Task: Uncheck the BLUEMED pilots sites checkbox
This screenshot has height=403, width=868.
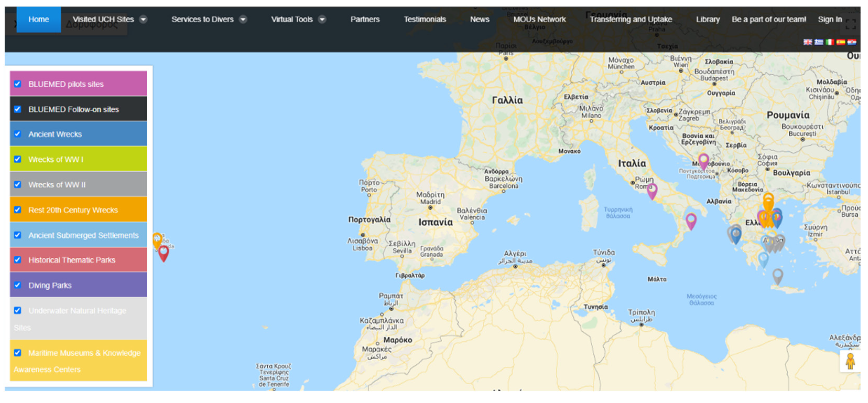Action: click(18, 84)
